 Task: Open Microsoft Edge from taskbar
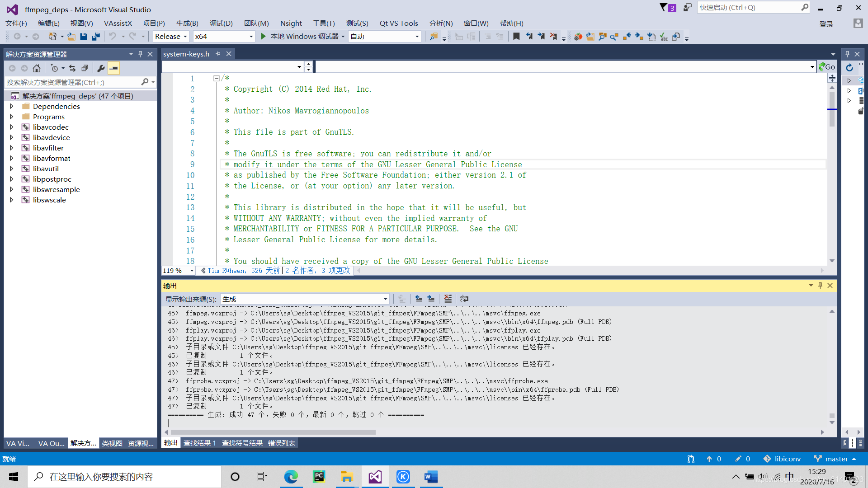click(x=291, y=477)
